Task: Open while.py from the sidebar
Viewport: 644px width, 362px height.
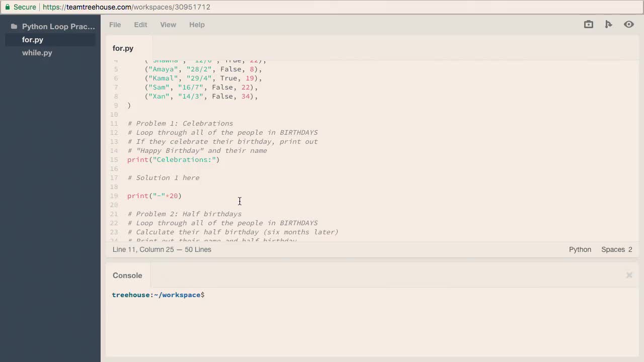Action: tap(37, 53)
